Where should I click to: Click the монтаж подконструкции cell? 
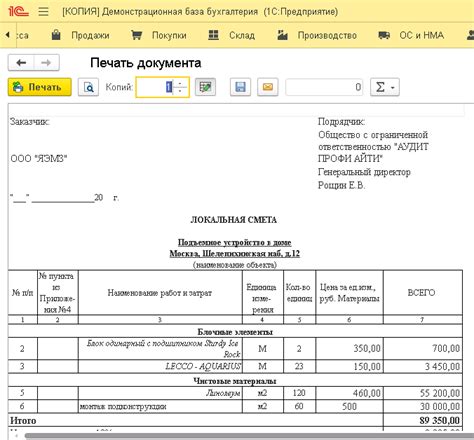[x=160, y=406]
